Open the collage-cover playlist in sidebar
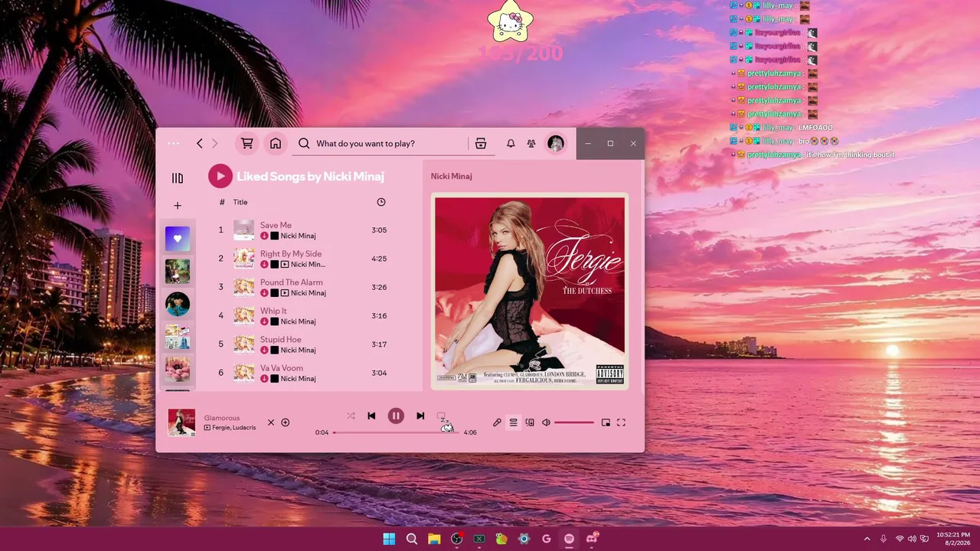Image resolution: width=980 pixels, height=551 pixels. coord(178,337)
